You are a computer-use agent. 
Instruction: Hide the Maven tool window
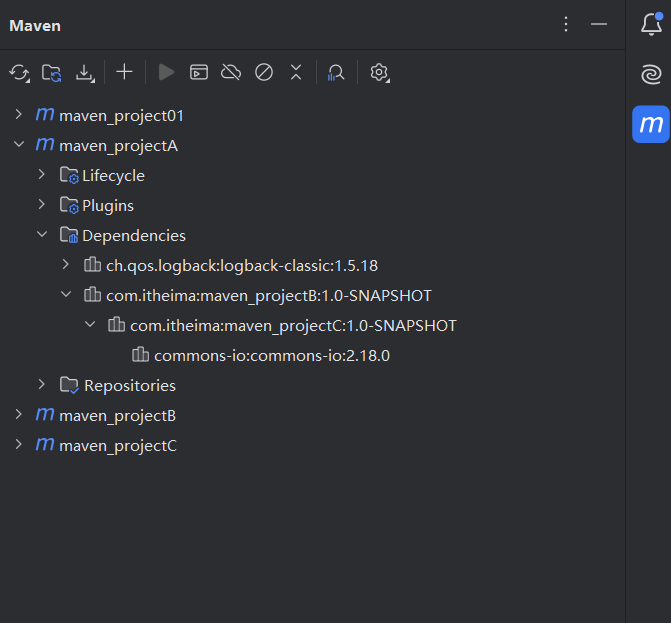[x=599, y=24]
